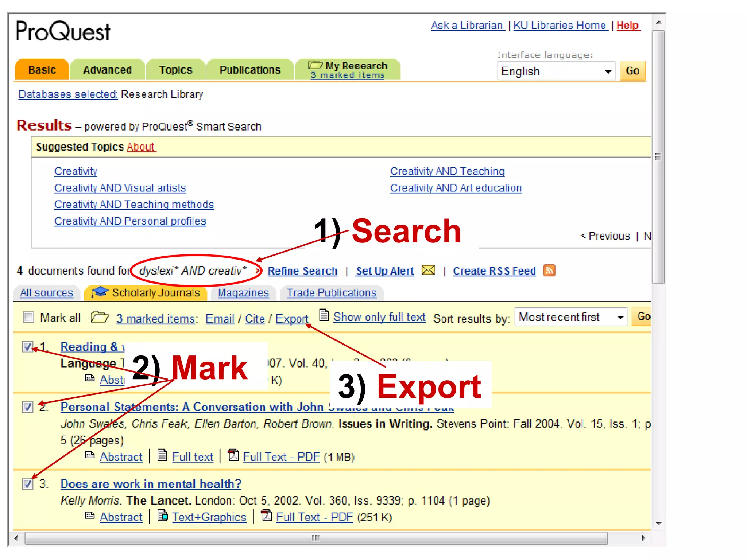Open Creativity AND Teaching methods topic
This screenshot has width=747, height=560.
tap(134, 204)
